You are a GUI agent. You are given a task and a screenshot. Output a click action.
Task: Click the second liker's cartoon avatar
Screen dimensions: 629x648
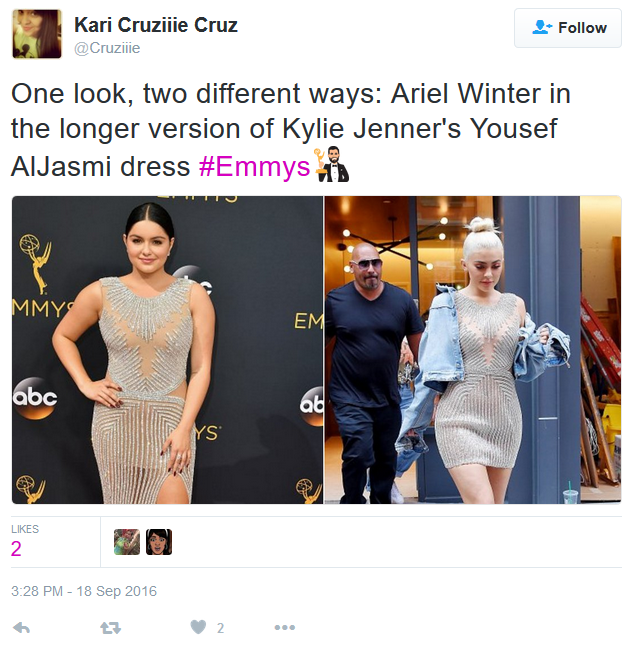click(x=159, y=542)
